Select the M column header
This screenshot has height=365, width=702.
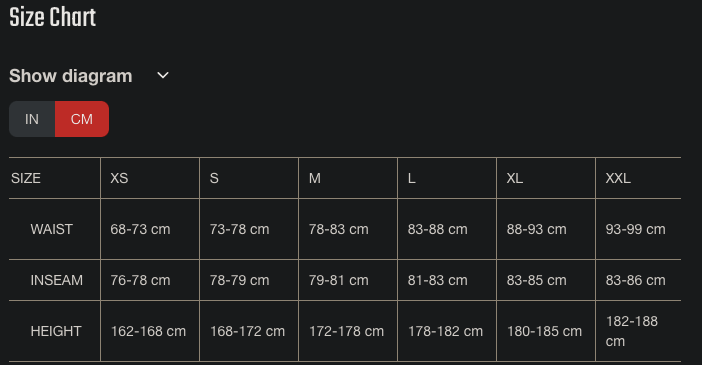click(348, 178)
